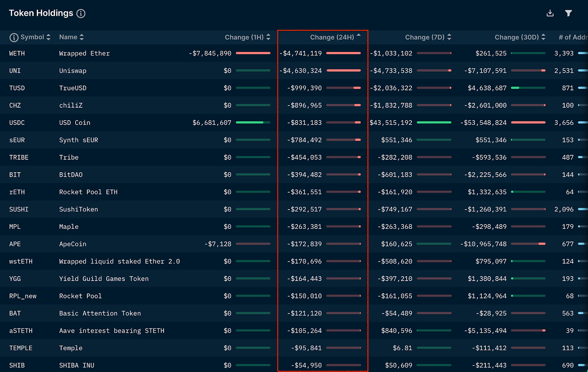Select the BAT symbol cell

(15, 314)
